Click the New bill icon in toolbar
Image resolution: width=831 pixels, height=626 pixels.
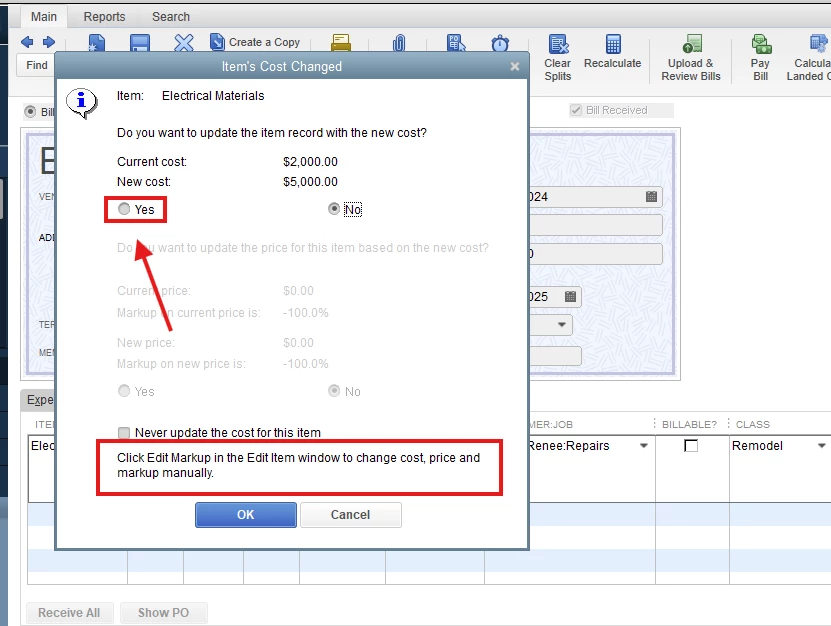[96, 43]
